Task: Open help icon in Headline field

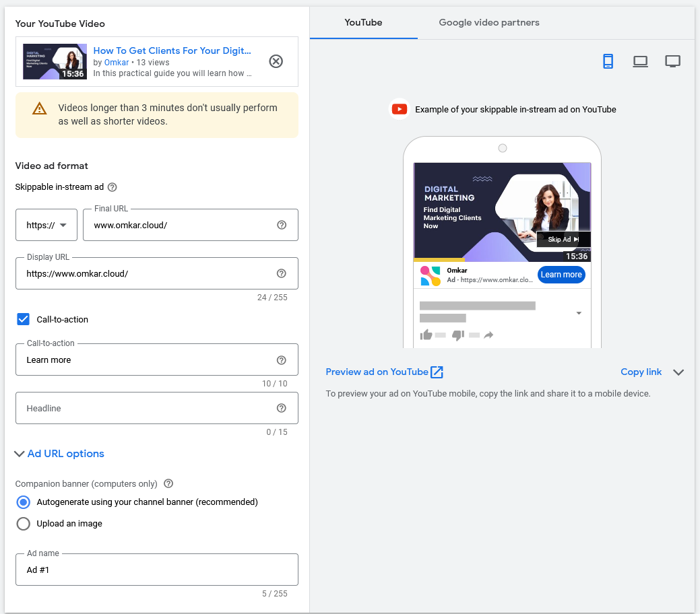Action: (x=281, y=408)
